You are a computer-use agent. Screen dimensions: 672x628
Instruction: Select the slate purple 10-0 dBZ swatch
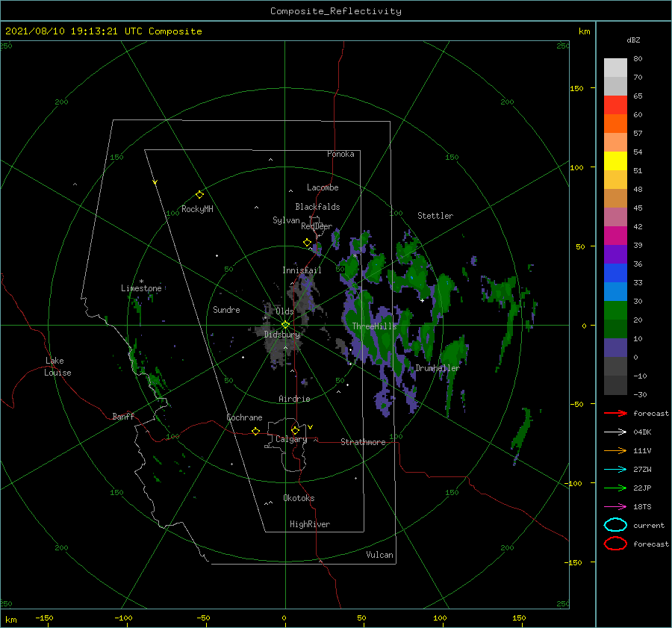coord(615,348)
